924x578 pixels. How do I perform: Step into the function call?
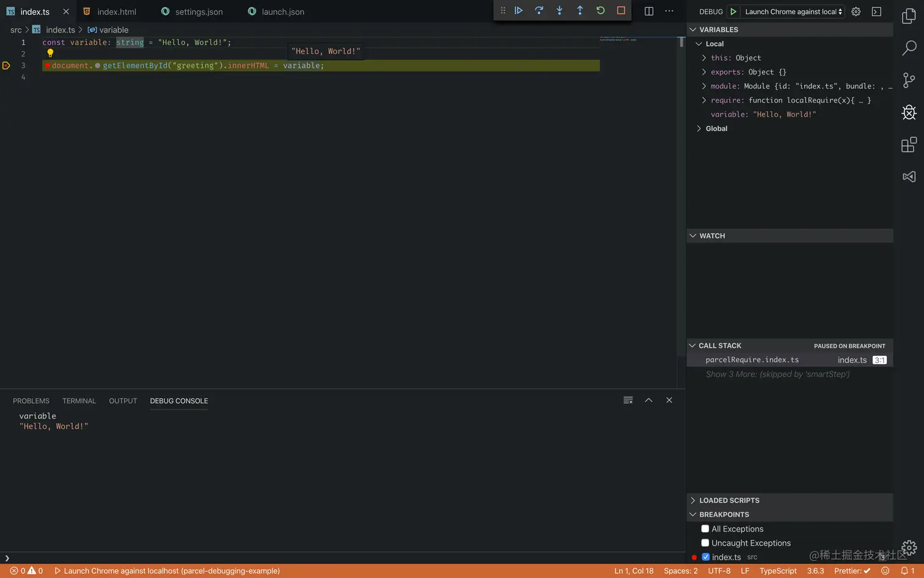[559, 10]
